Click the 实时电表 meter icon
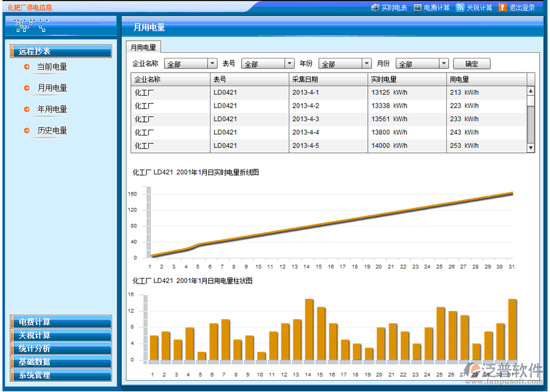550x392 pixels. tap(375, 8)
